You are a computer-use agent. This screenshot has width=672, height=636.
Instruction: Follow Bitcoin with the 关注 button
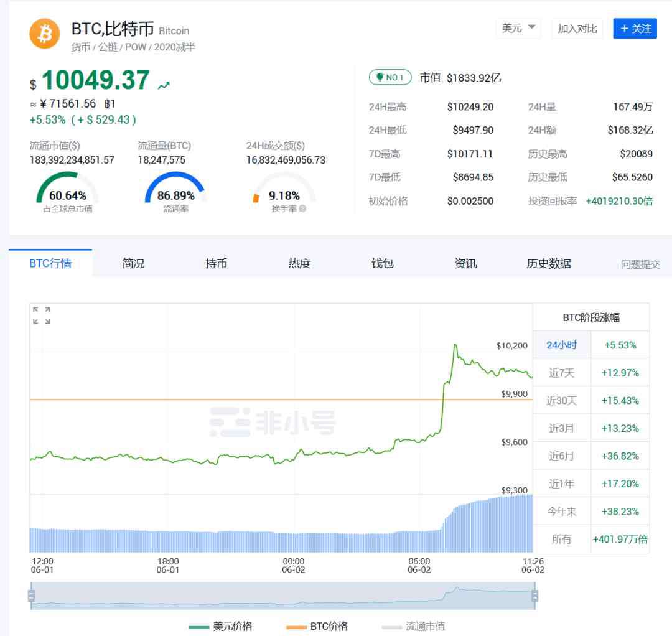pyautogui.click(x=635, y=29)
